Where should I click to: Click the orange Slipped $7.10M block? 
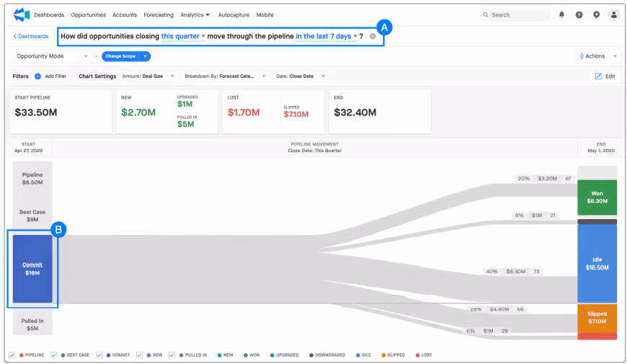(x=597, y=318)
